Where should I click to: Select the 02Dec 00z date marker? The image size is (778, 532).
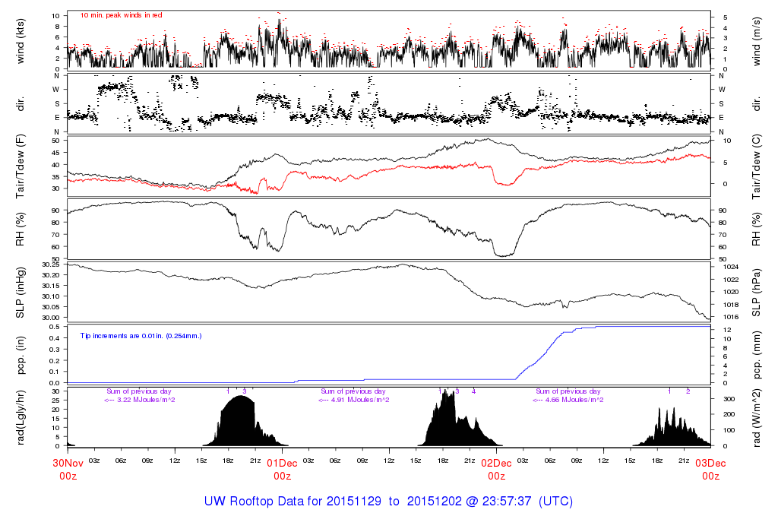[496, 469]
